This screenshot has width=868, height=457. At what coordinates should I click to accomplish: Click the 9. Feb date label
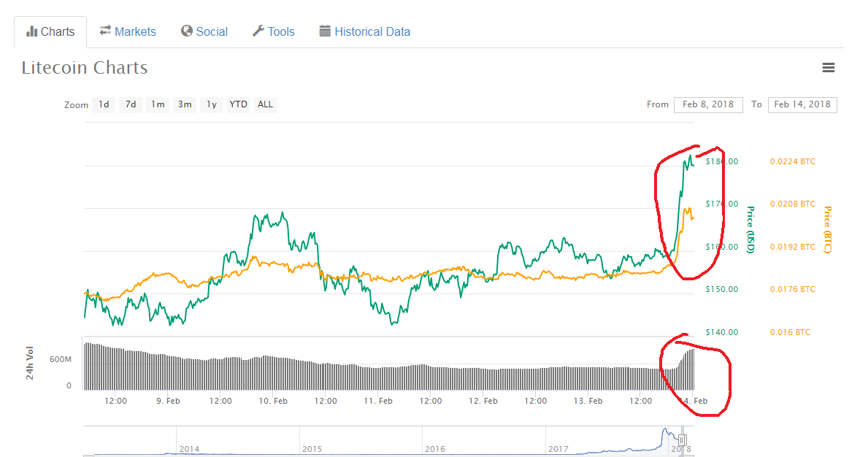168,401
